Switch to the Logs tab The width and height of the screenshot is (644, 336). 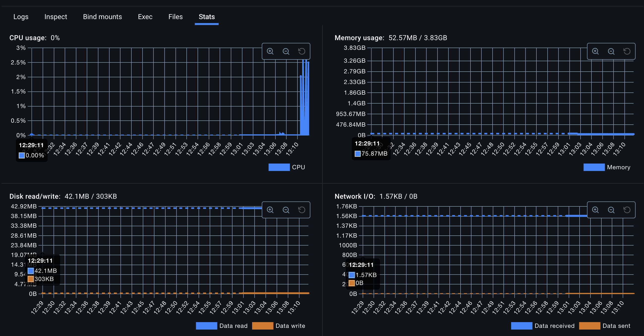(21, 17)
